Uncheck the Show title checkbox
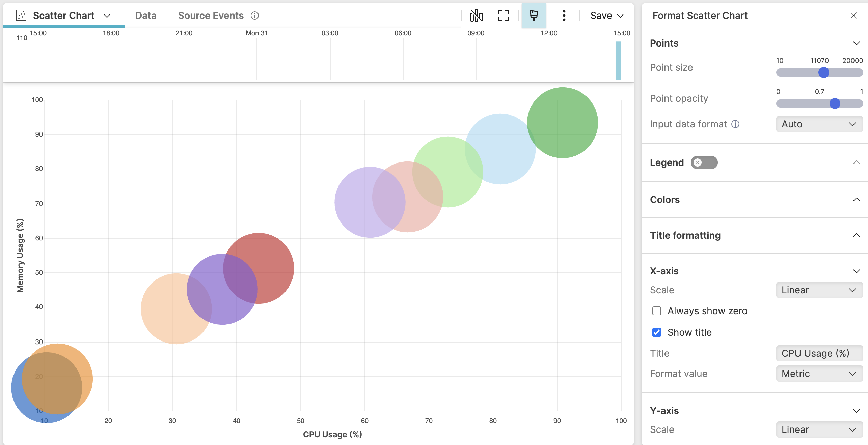Image resolution: width=868 pixels, height=445 pixels. 656,332
